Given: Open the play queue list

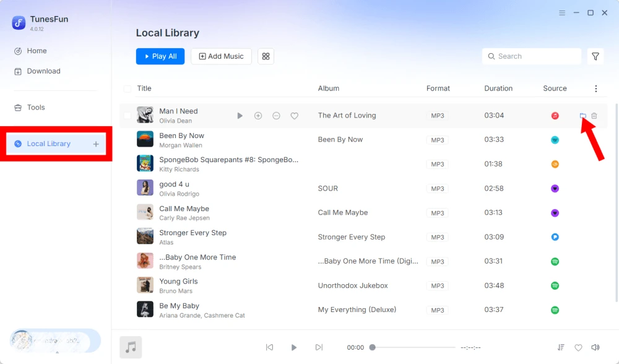Looking at the screenshot, I should 561,347.
